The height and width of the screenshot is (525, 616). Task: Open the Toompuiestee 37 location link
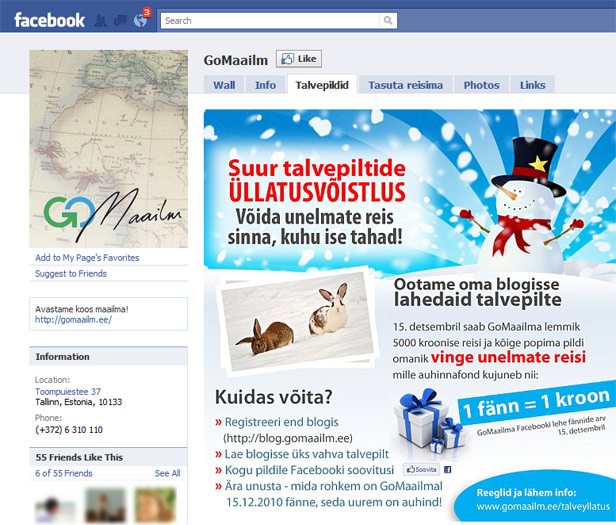tap(68, 391)
